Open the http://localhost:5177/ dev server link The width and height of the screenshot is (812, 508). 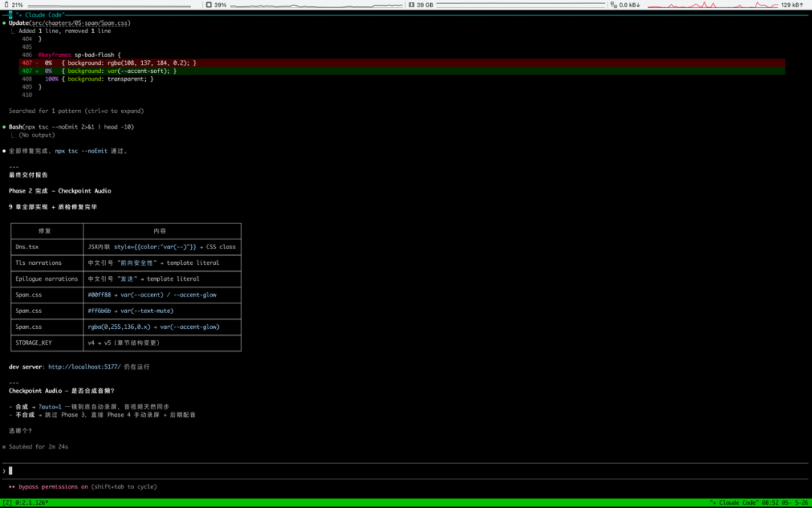pyautogui.click(x=84, y=367)
